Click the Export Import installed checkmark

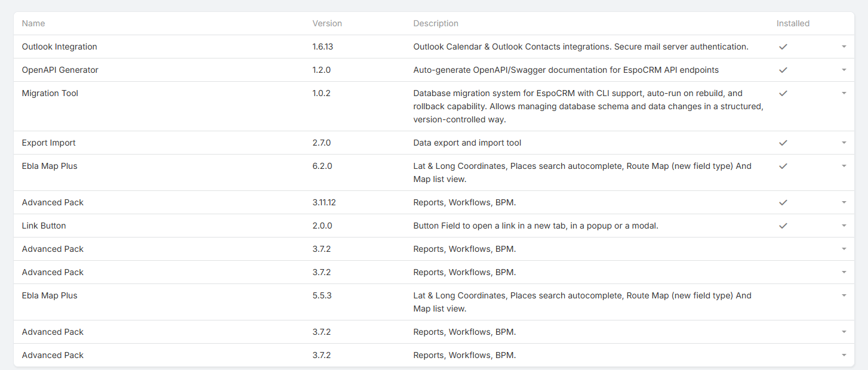[783, 143]
